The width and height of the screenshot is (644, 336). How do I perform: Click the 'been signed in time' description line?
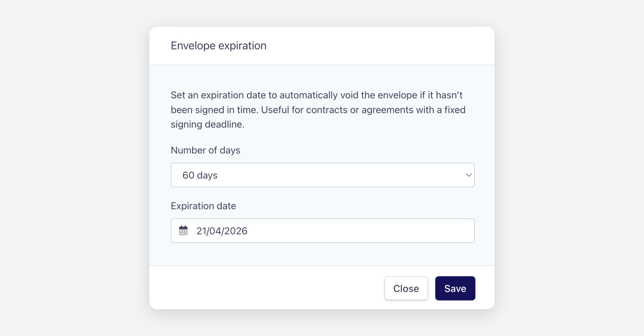tap(318, 110)
